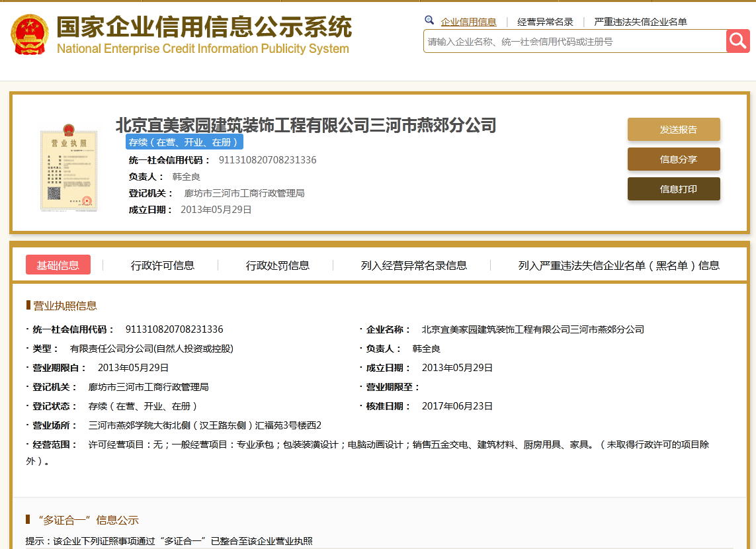Click license section 成立日期 value
This screenshot has height=549, width=756.
(457, 368)
